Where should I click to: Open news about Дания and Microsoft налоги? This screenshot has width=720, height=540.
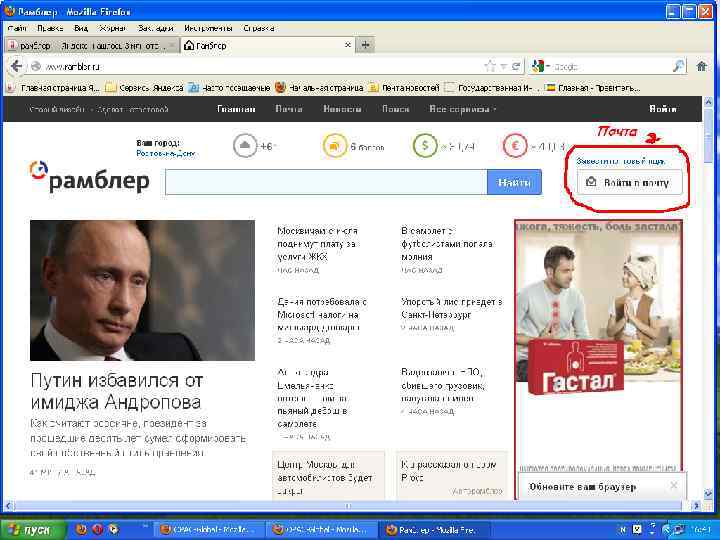click(x=321, y=315)
